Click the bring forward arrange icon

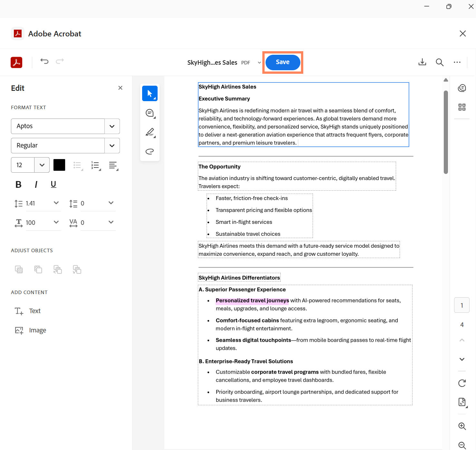tap(19, 269)
